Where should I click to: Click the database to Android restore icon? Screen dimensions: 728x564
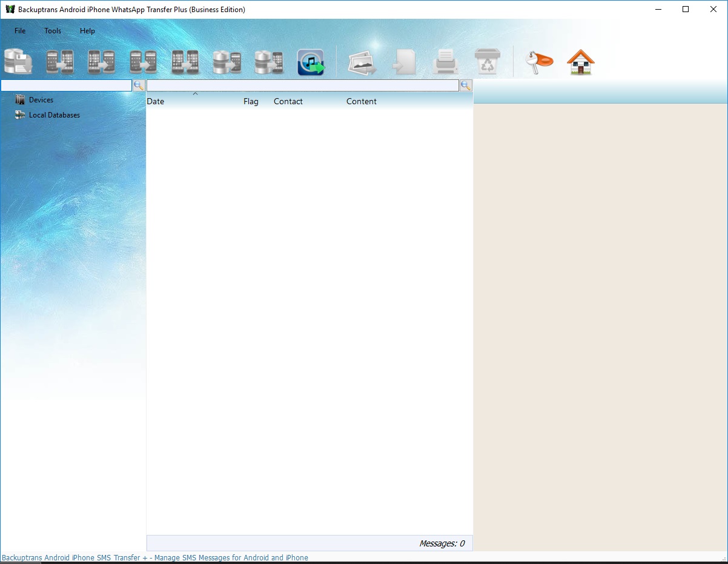point(227,62)
